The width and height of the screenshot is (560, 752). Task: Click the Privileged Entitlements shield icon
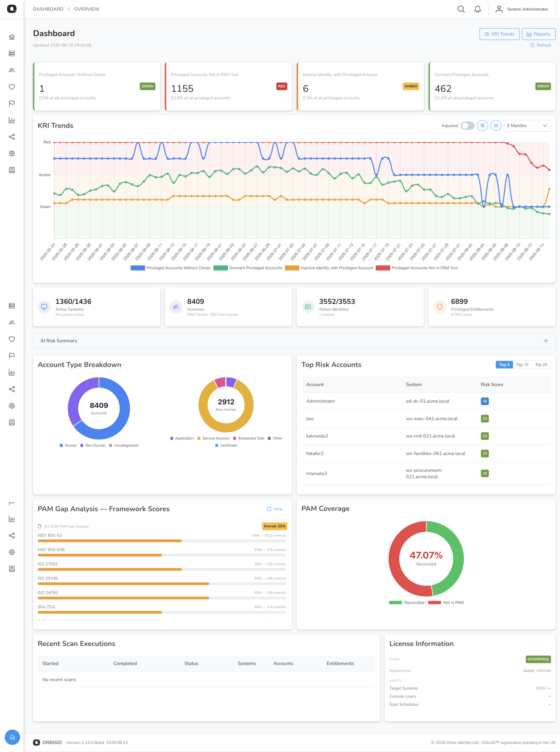click(x=440, y=307)
